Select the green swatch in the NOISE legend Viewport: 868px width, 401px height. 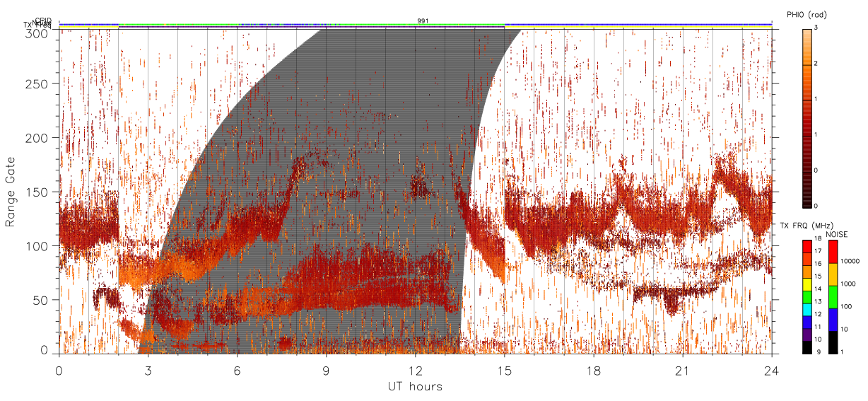(833, 297)
